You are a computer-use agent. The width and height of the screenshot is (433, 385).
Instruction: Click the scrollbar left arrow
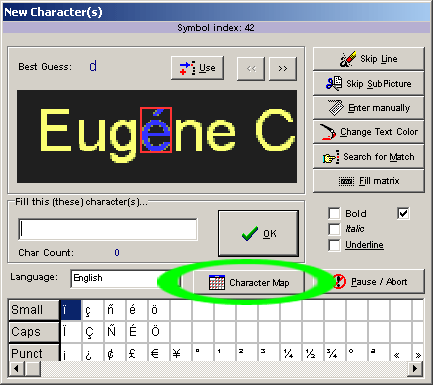16,369
